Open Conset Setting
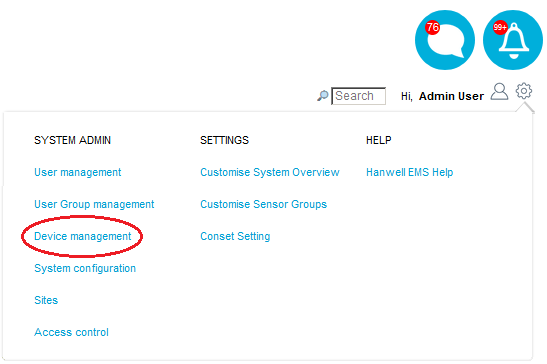Screen dimensions: 547x364 tap(235, 236)
